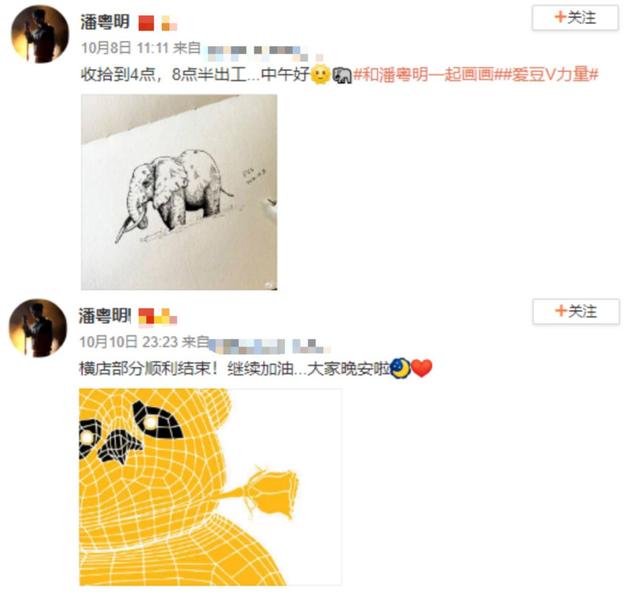
Task: Click red verification badge on first post
Action: pos(146,23)
